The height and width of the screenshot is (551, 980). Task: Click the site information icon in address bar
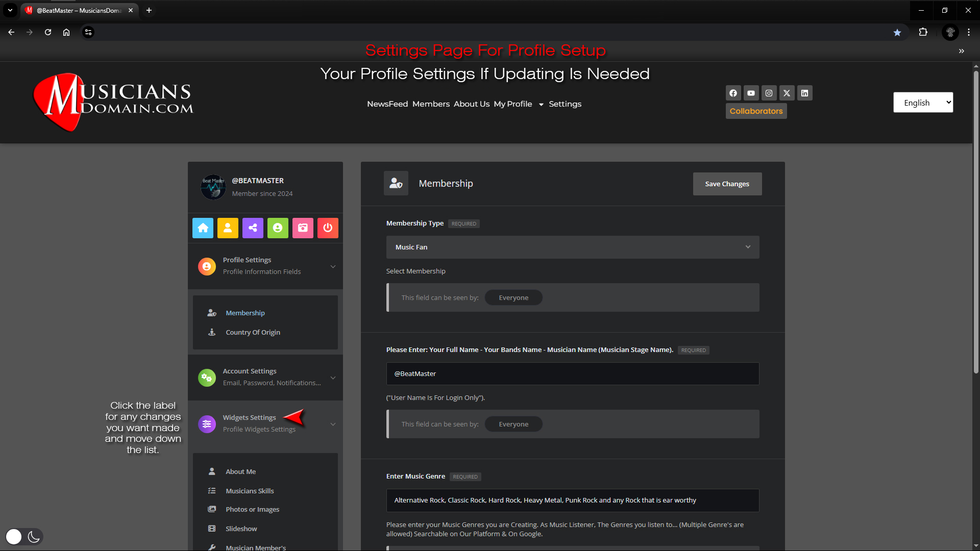(88, 32)
